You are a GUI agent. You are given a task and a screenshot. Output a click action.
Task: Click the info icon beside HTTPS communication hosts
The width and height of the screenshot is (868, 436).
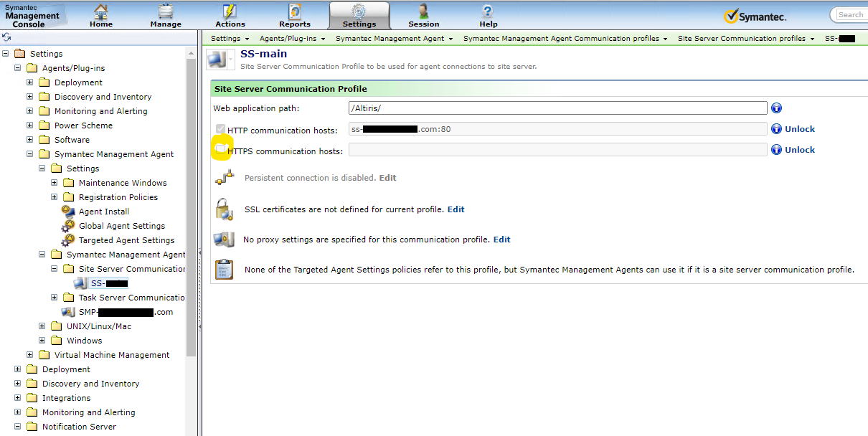click(776, 150)
